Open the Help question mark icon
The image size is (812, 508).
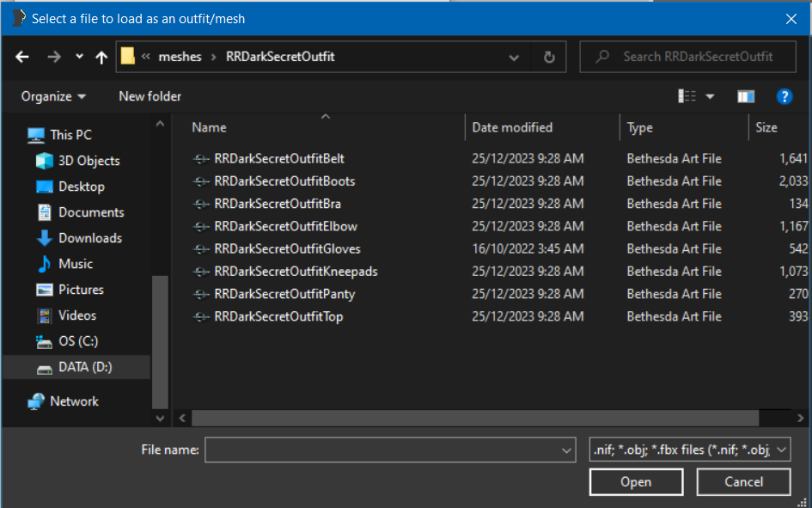click(x=784, y=96)
